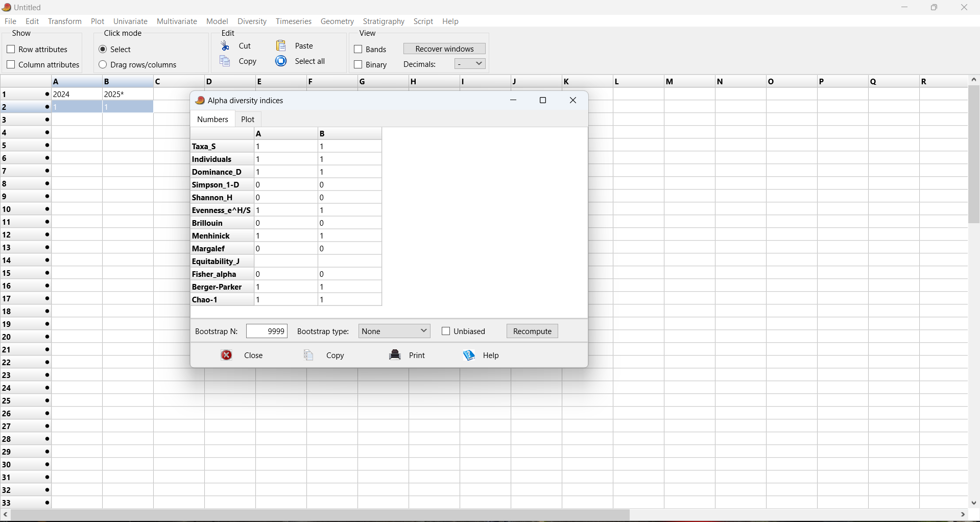Select row header 5 in spreadsheet
Screen dimensions: 980x522
[26, 146]
